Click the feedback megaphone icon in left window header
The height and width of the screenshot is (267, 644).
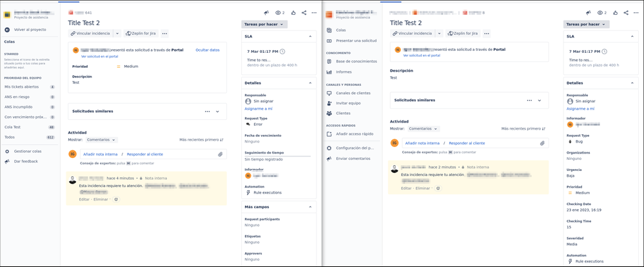click(x=266, y=13)
